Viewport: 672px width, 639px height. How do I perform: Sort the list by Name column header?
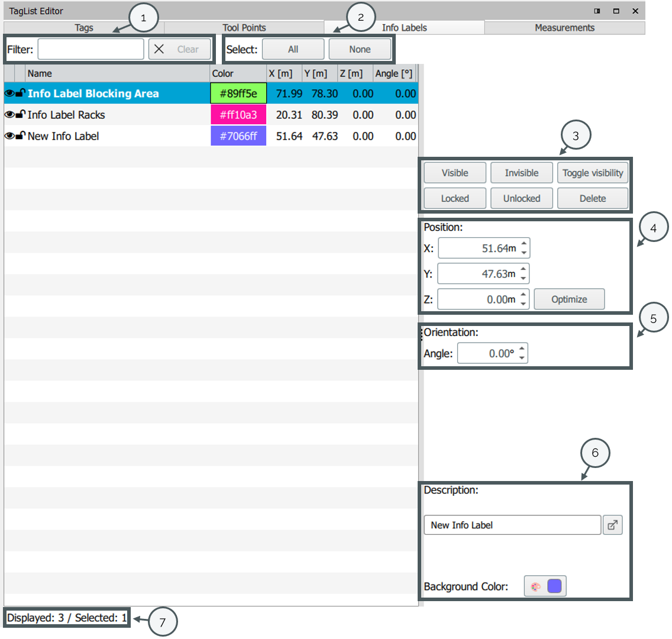(117, 73)
